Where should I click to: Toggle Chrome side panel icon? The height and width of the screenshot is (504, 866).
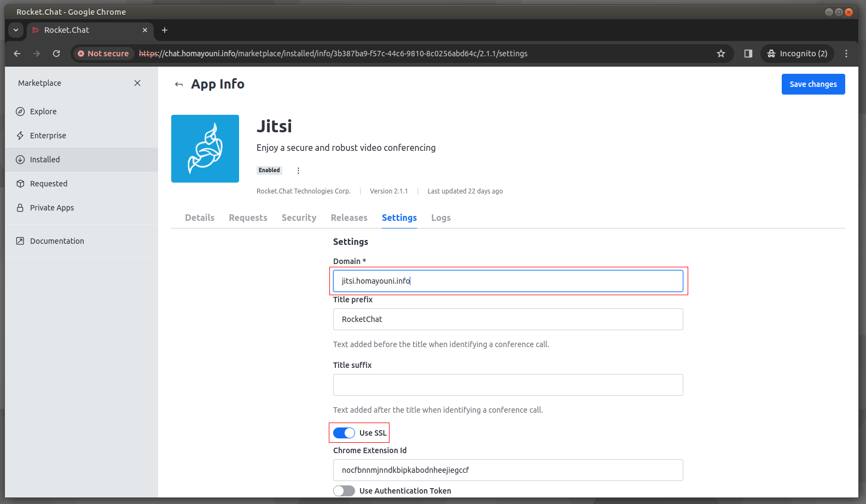click(x=748, y=54)
